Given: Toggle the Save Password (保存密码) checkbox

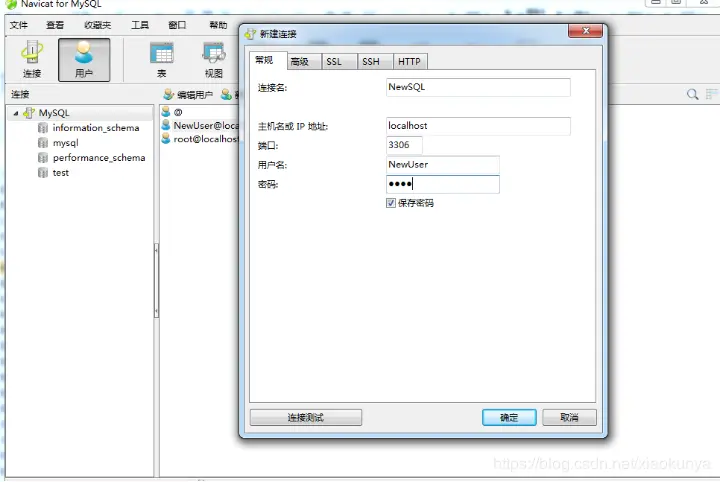Looking at the screenshot, I should [391, 203].
